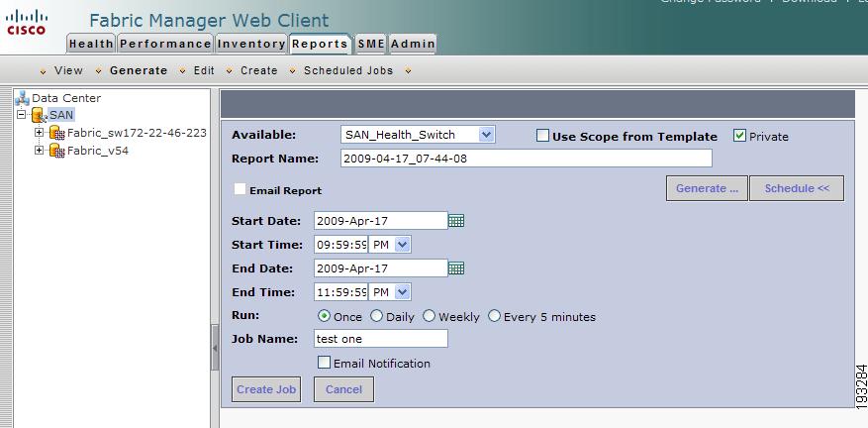Expand the Fabric_v54 tree node
This screenshot has width=868, height=428.
39,151
